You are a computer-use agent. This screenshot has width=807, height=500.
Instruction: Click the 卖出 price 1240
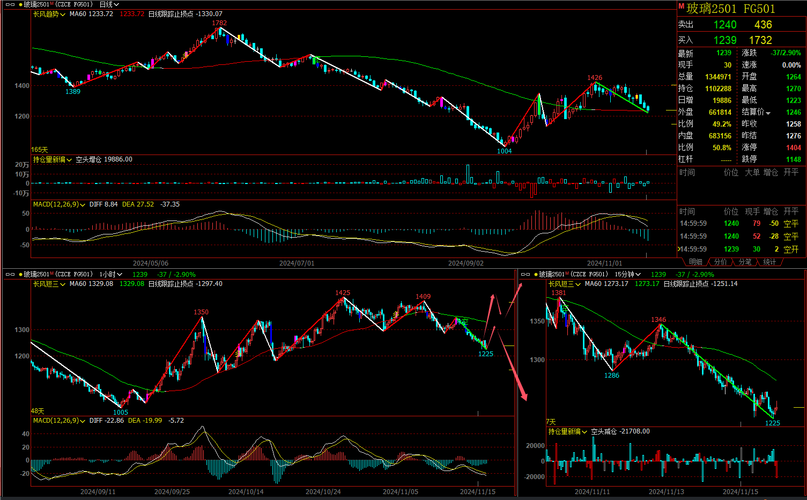click(725, 24)
